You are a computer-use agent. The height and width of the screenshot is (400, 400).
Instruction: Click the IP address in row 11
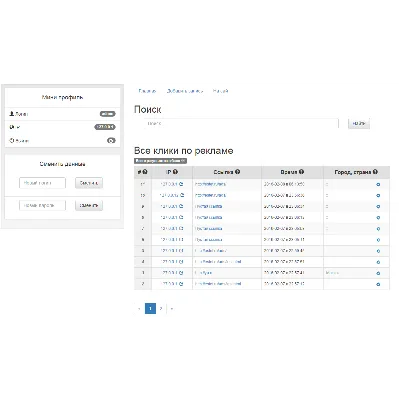point(169,184)
